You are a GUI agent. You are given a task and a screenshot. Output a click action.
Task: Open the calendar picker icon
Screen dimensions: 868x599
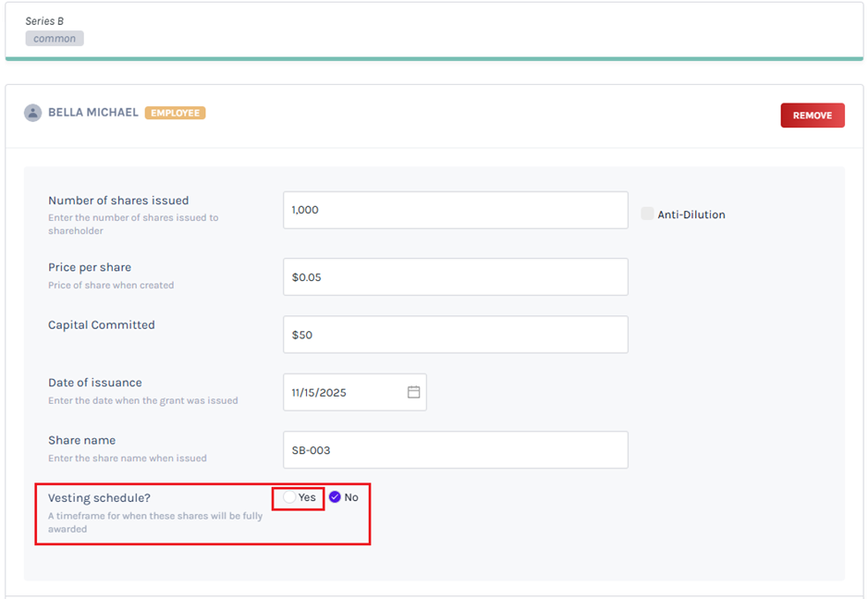413,392
